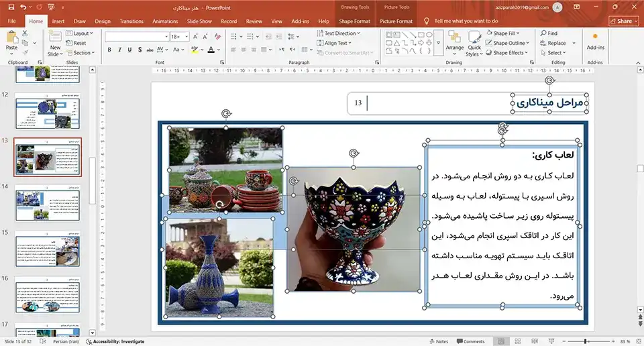
Task: Open the bullets list dropdown
Action: (x=241, y=36)
